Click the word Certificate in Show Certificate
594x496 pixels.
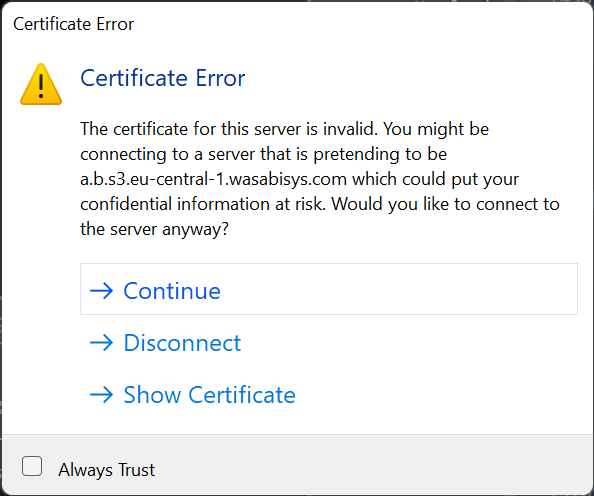point(242,395)
